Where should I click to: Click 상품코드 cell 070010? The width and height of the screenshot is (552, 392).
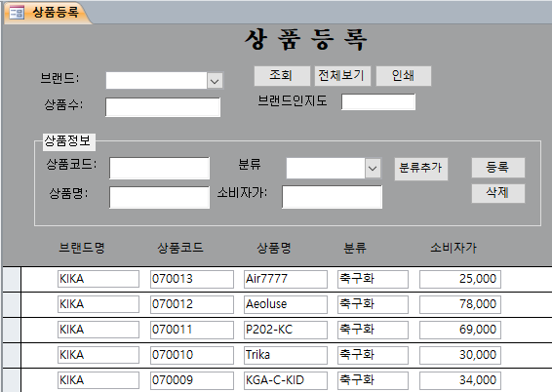(192, 355)
